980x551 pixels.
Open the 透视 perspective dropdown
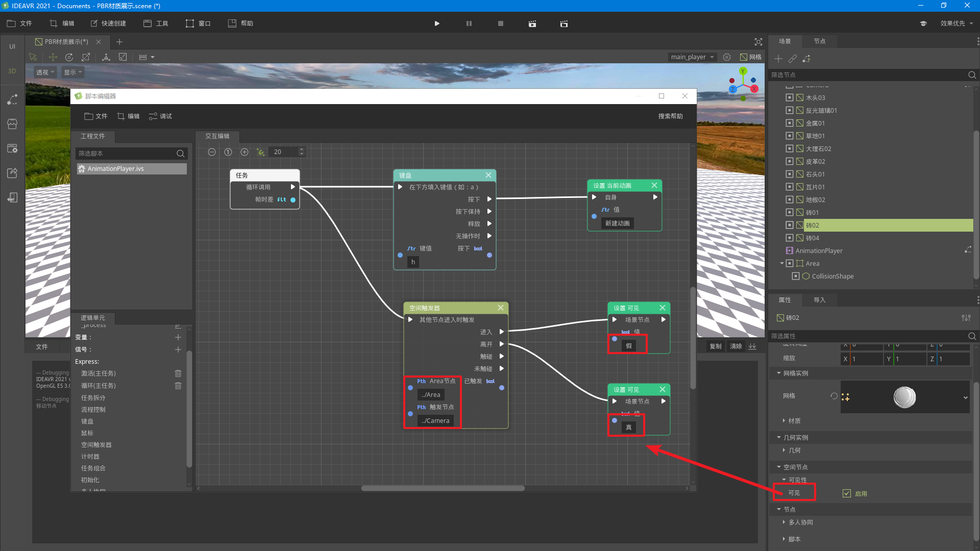tap(45, 72)
